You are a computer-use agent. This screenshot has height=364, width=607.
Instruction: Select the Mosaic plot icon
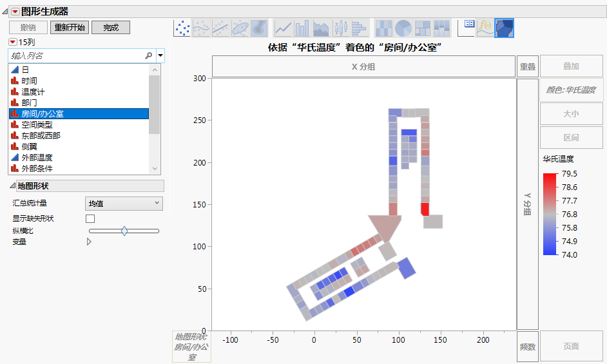coord(441,28)
